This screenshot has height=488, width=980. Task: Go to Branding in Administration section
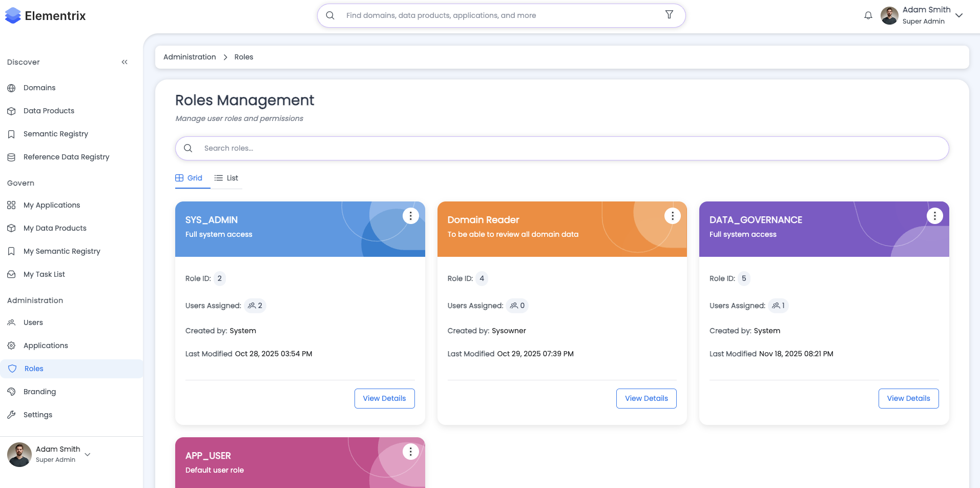point(39,392)
